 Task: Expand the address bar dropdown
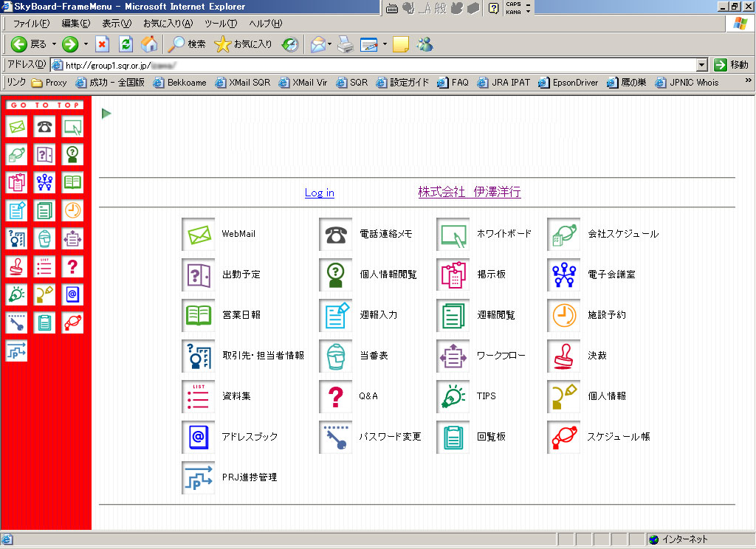702,65
